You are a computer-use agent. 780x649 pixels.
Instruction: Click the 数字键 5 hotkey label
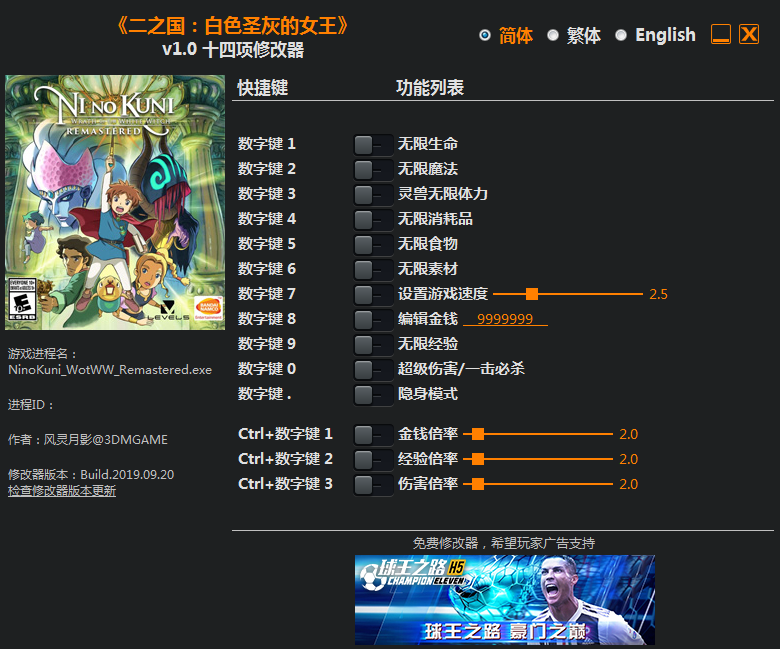267,244
